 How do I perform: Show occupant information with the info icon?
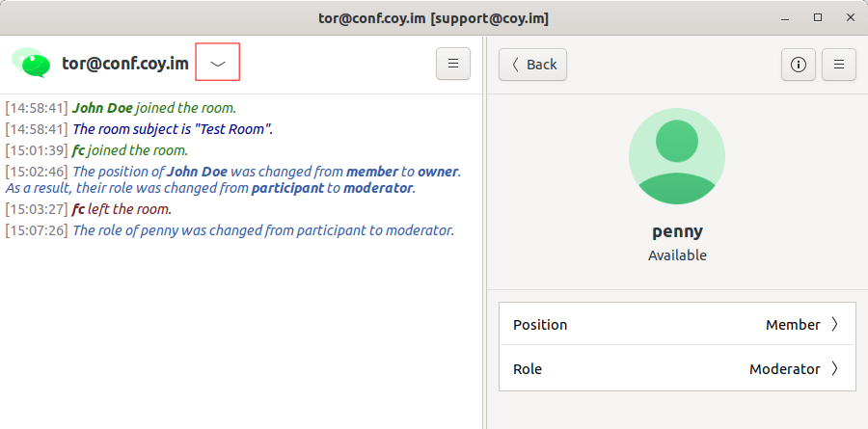click(798, 65)
